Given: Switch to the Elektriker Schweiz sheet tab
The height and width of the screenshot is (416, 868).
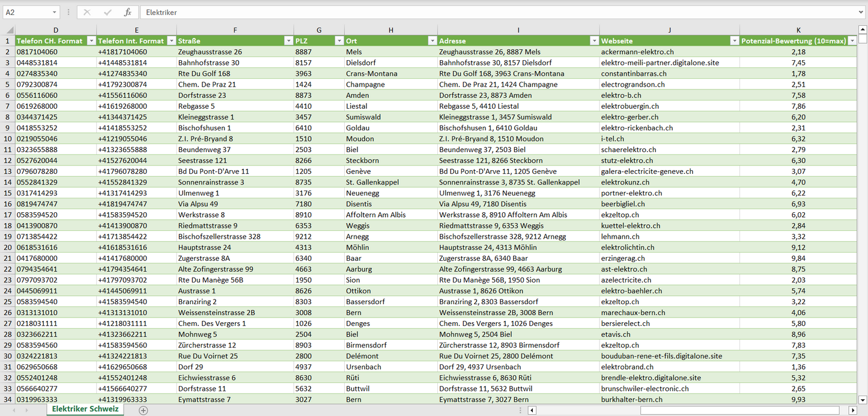Looking at the screenshot, I should (x=85, y=409).
